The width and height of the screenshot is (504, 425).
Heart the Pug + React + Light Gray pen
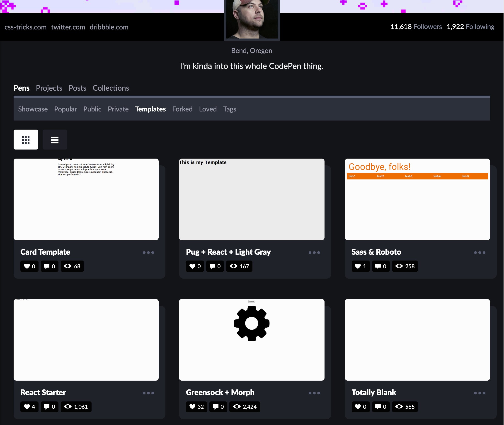click(195, 266)
